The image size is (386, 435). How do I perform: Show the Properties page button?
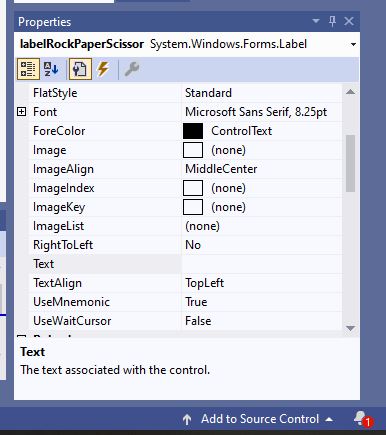click(x=80, y=69)
